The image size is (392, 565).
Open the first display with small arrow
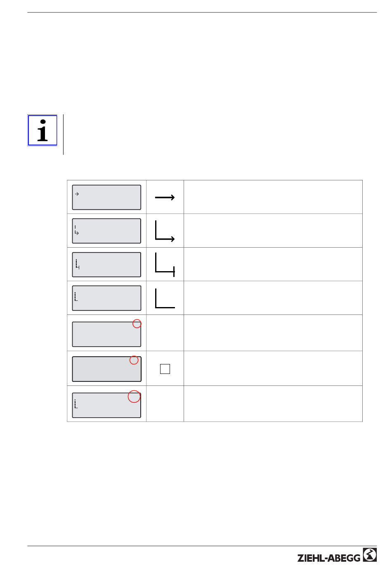[x=106, y=197]
